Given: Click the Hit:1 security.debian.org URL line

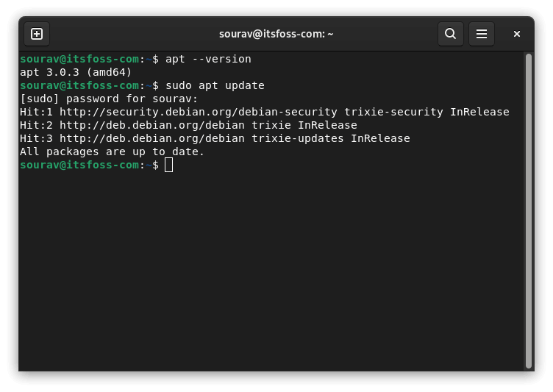Looking at the screenshot, I should tap(265, 112).
